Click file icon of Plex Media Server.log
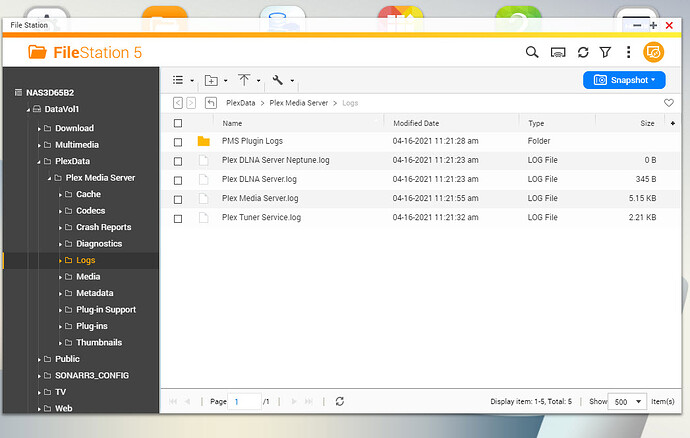Screen dimensions: 690x438 click(x=203, y=198)
